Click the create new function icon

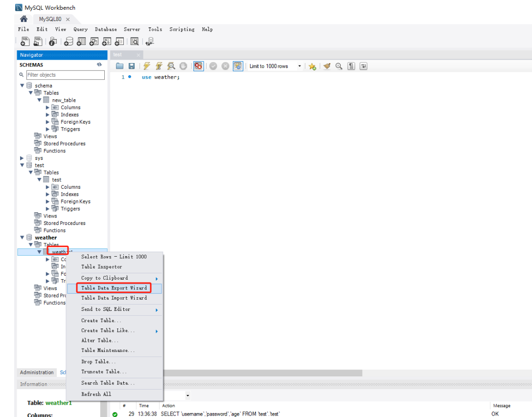coord(119,42)
